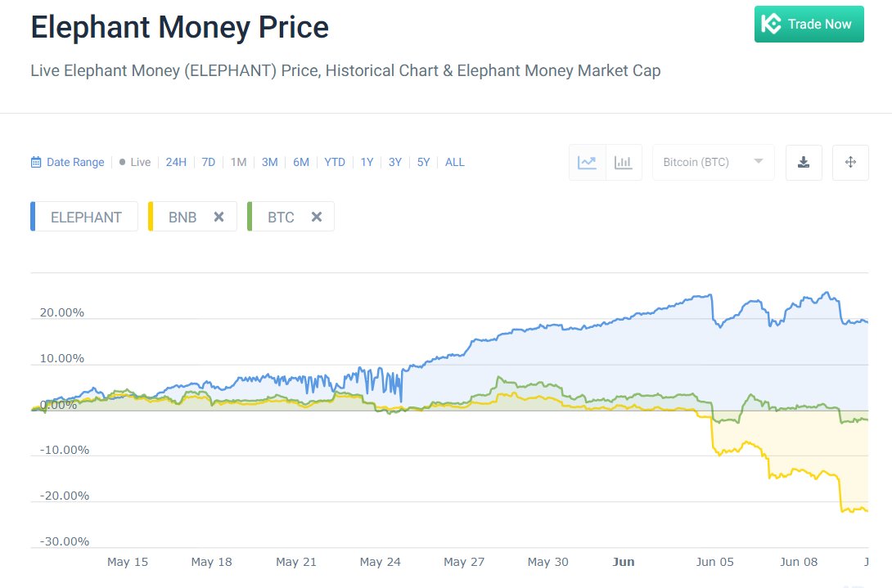The image size is (892, 588).
Task: Toggle the BNB series legend
Action: tap(182, 218)
